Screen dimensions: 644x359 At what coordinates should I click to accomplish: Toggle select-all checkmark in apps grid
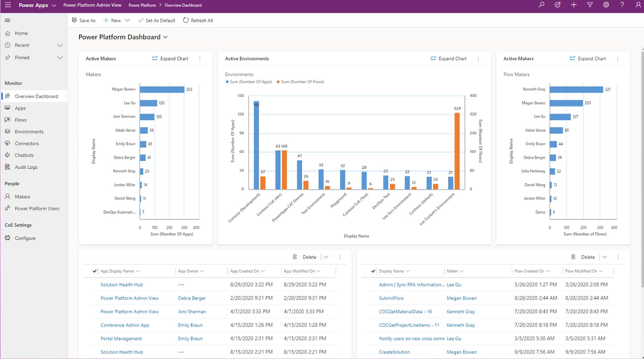(x=95, y=271)
